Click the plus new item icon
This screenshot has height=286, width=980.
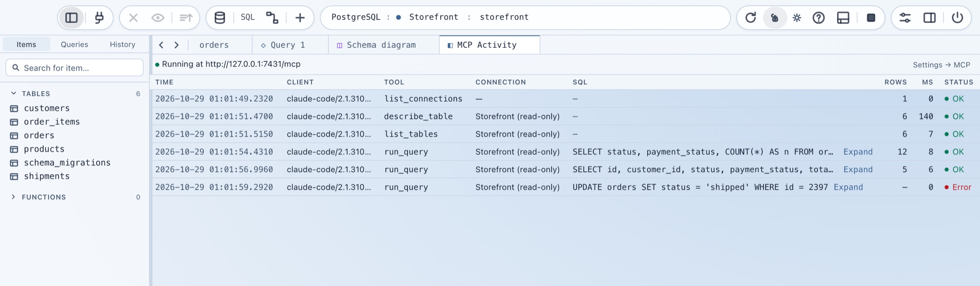(x=300, y=17)
